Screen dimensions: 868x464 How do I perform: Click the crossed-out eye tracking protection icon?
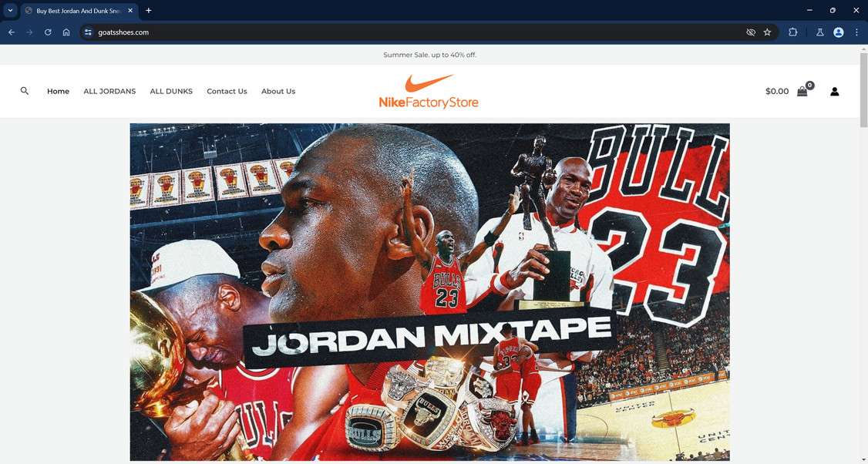coord(751,32)
